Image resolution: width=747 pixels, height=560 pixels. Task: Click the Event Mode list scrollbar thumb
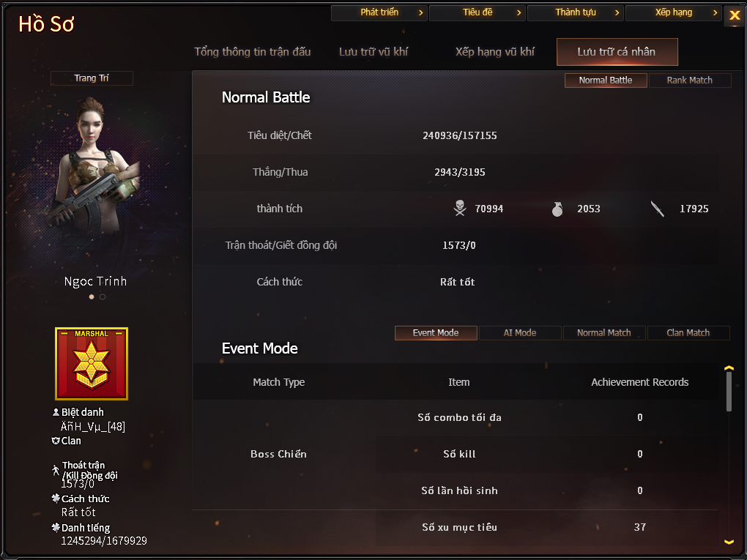click(x=729, y=392)
